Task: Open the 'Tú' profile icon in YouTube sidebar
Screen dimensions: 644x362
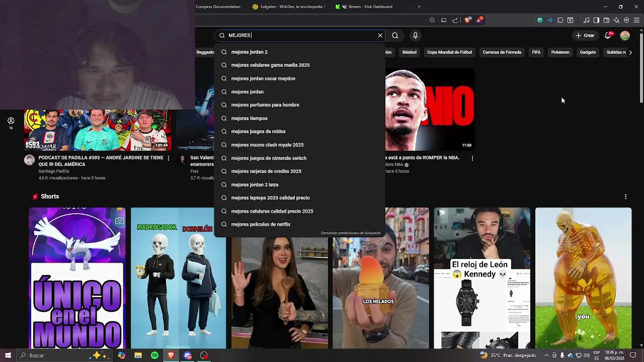Action: click(x=11, y=123)
